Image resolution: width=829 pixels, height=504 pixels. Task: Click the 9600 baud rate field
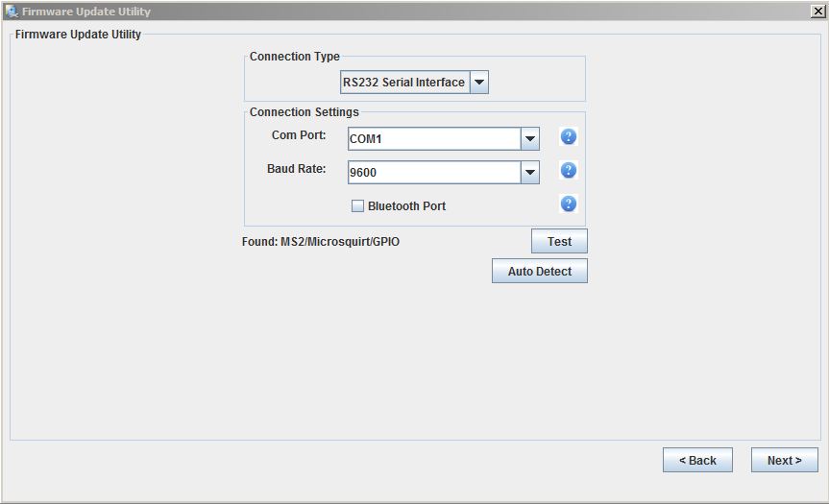(x=432, y=173)
